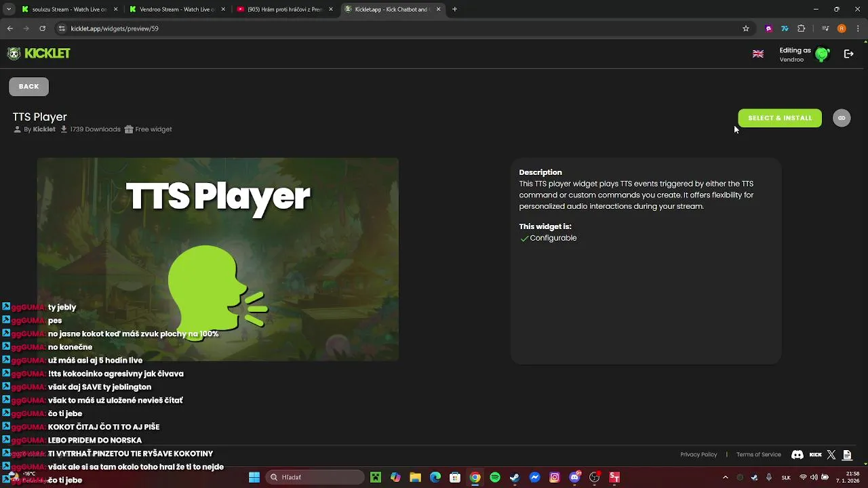
Task: Open the Discord footer icon
Action: [797, 455]
